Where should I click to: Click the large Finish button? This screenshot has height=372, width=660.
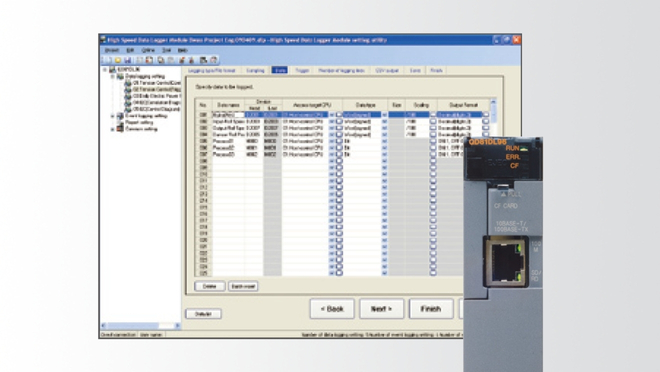pos(431,309)
